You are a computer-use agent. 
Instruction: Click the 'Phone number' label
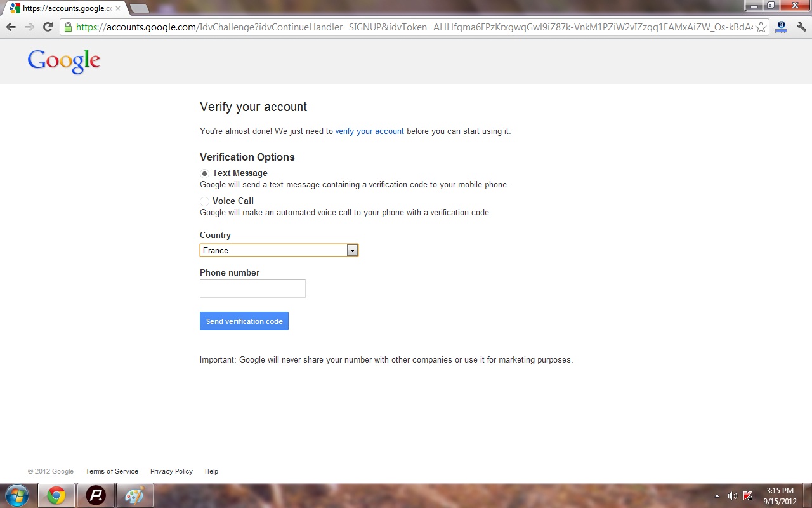tap(230, 272)
